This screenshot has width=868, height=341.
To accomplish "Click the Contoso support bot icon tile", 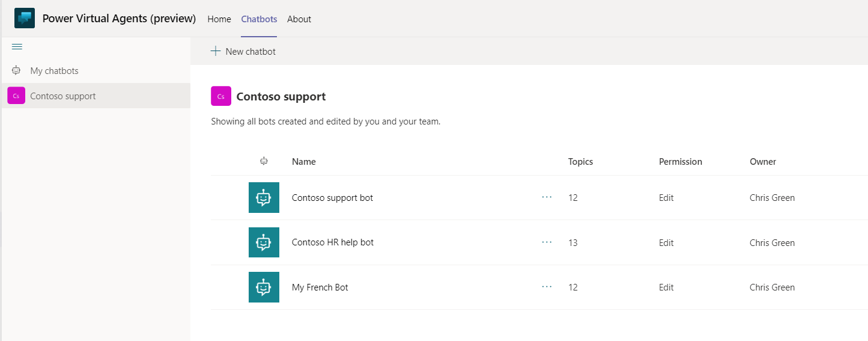I will click(x=264, y=197).
